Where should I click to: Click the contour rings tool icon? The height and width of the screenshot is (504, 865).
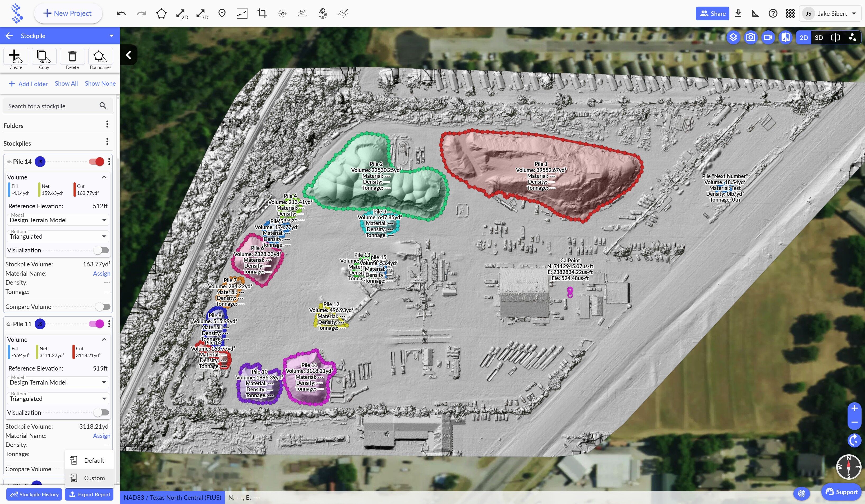[x=323, y=13]
